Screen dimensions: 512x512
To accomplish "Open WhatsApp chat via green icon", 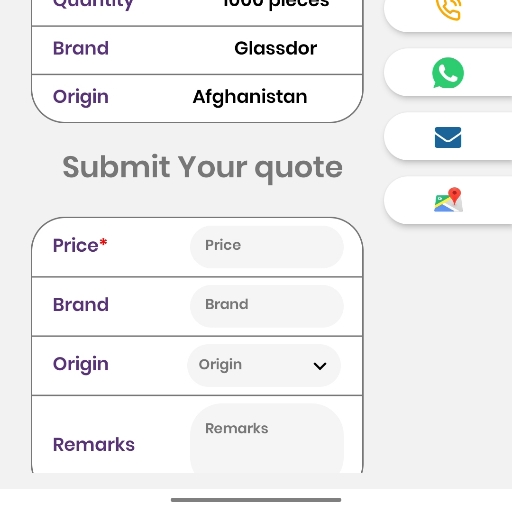I will point(448,73).
